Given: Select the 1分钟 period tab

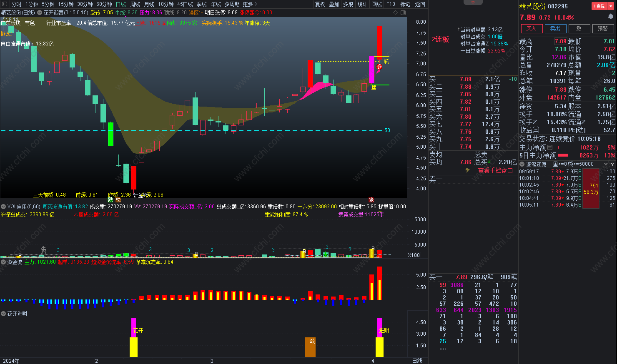Looking at the screenshot, I should pyautogui.click(x=32, y=4).
